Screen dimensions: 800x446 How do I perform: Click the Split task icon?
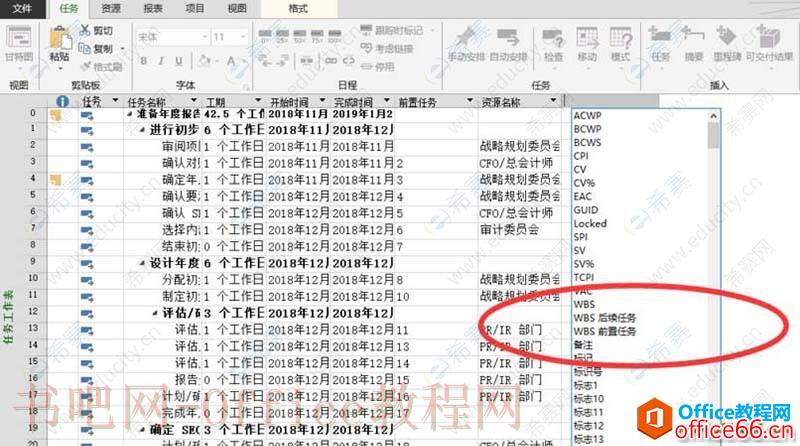point(307,61)
